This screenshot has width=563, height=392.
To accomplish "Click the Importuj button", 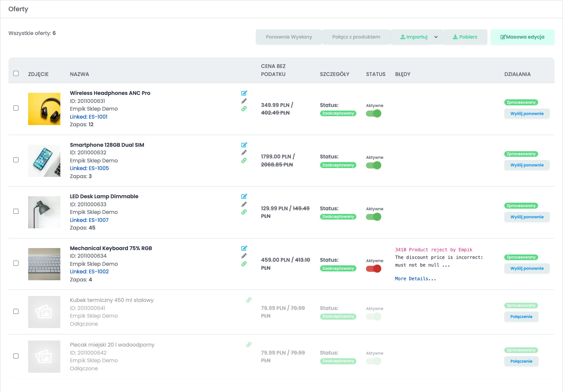I will coord(414,37).
